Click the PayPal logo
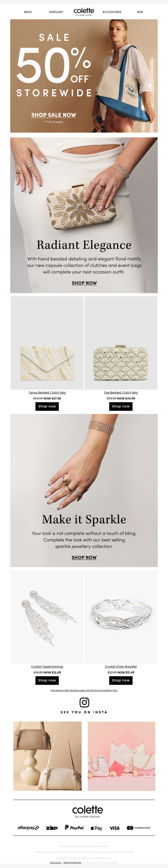The height and width of the screenshot is (868, 168). point(74,828)
